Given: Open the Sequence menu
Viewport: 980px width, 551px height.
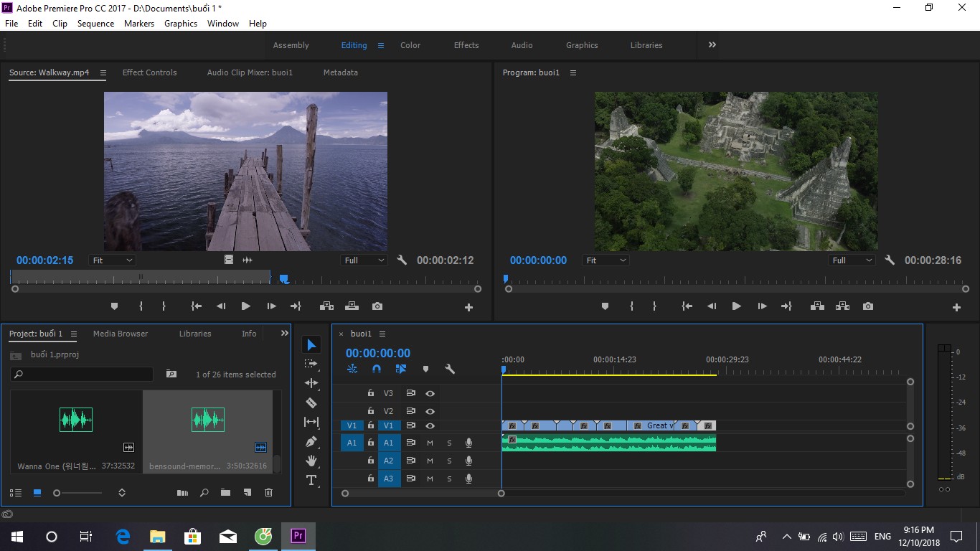Looking at the screenshot, I should [95, 24].
